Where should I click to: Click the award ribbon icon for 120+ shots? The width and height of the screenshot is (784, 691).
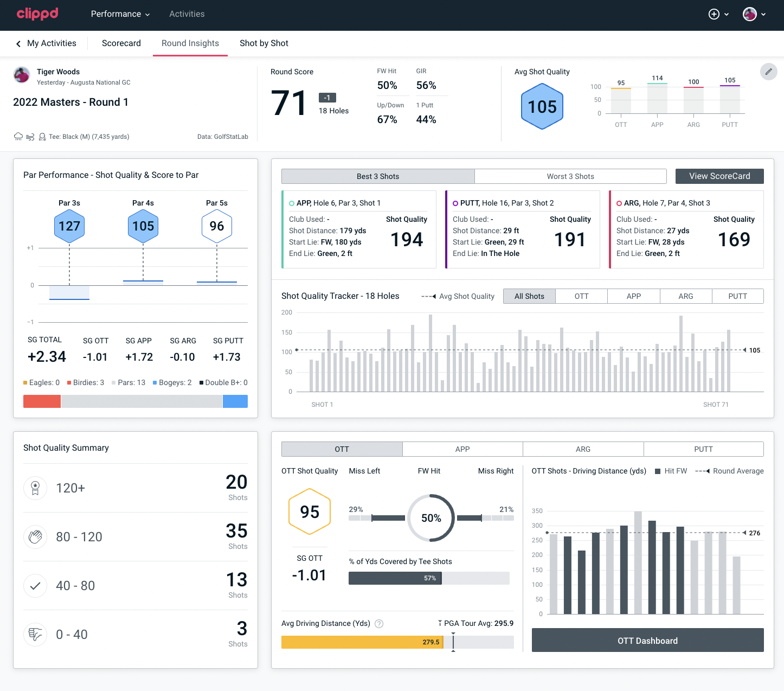(x=35, y=488)
